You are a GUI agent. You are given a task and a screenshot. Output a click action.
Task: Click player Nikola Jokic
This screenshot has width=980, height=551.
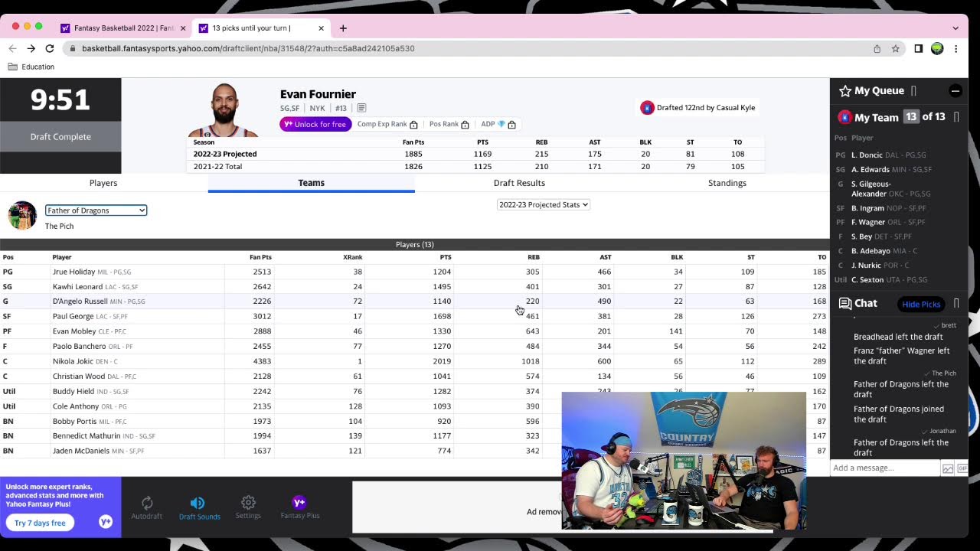point(73,361)
